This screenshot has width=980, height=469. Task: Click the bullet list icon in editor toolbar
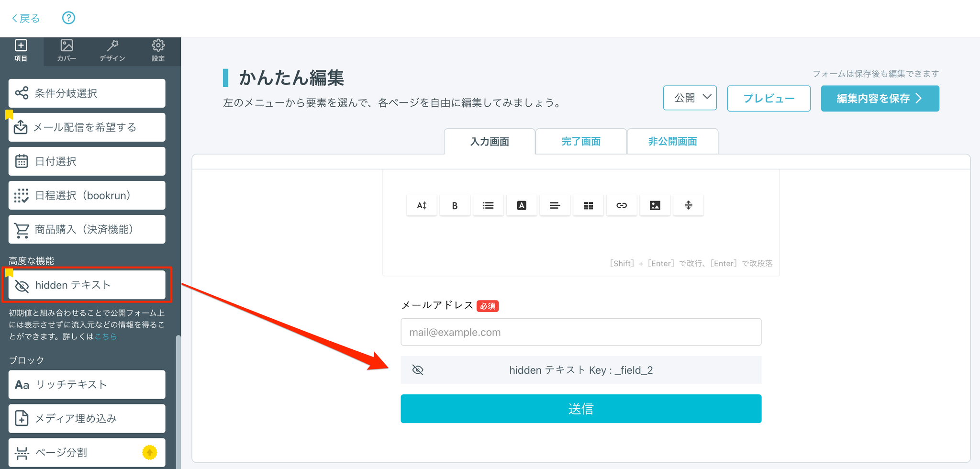[488, 205]
